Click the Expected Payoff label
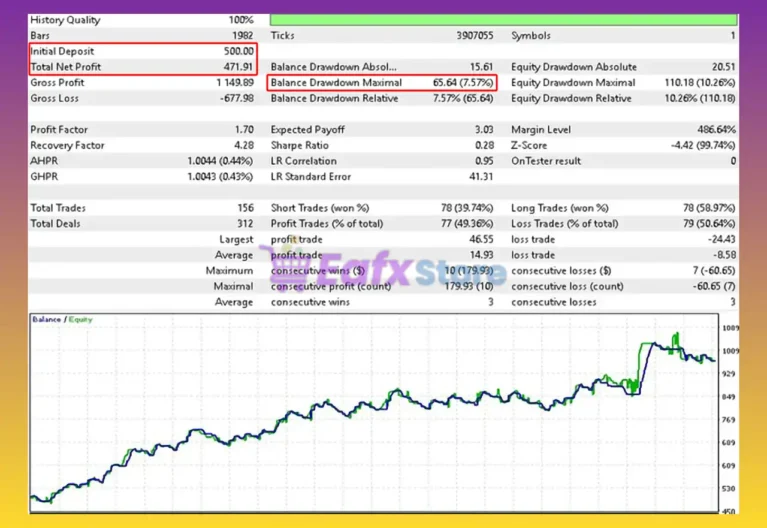This screenshot has height=528, width=767. click(x=307, y=130)
